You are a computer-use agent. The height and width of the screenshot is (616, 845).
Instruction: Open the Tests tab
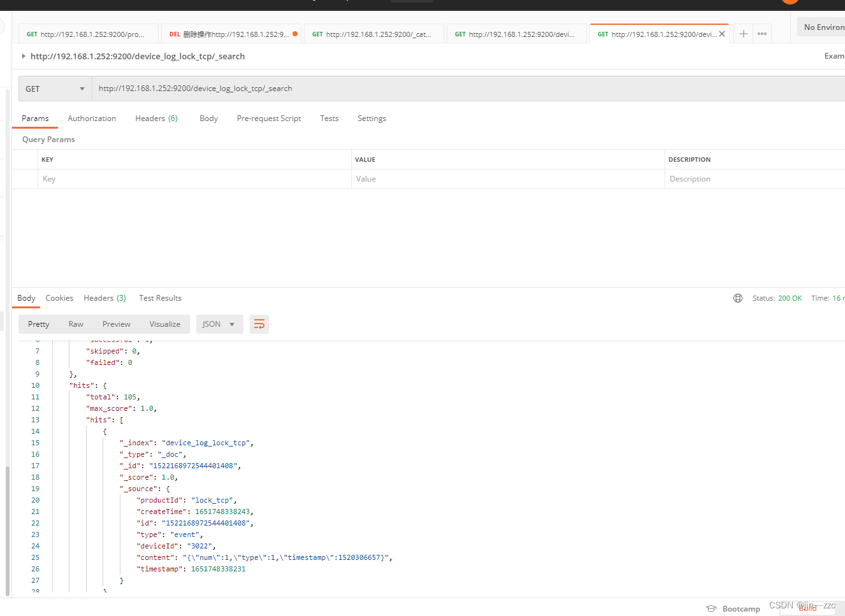[329, 118]
